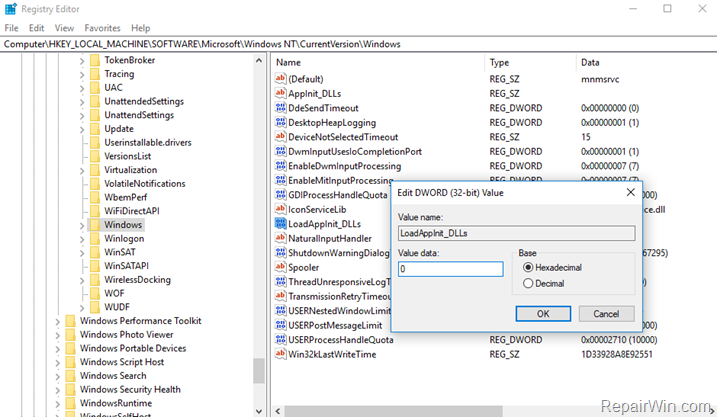This screenshot has width=717, height=417.
Task: Confirm the DWORD edit with OK
Action: pyautogui.click(x=543, y=314)
